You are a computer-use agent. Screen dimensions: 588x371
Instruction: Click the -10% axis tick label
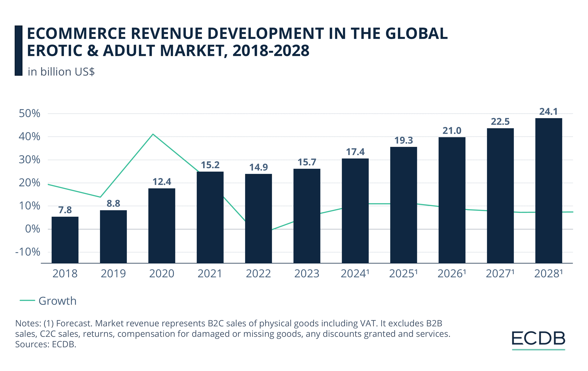click(28, 252)
